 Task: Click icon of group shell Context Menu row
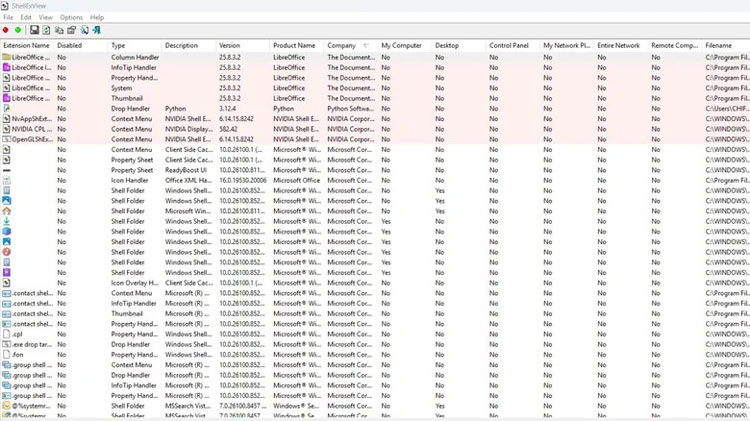point(6,365)
